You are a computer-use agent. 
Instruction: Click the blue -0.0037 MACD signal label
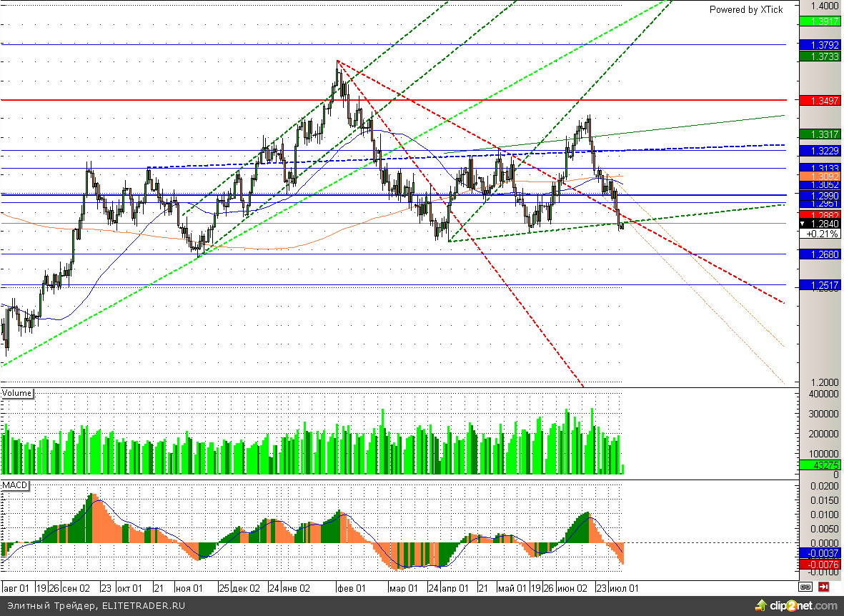819,553
